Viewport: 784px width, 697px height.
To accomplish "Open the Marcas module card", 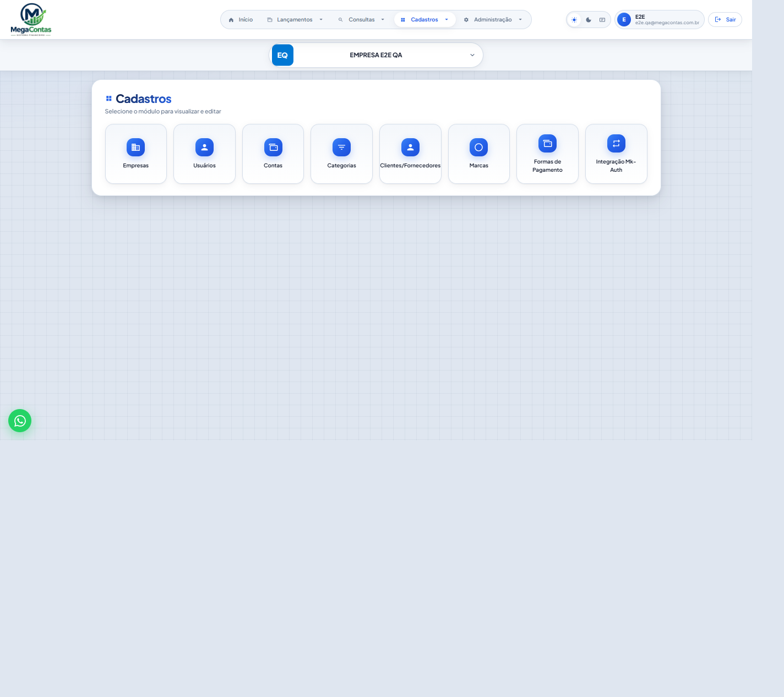I will [479, 154].
